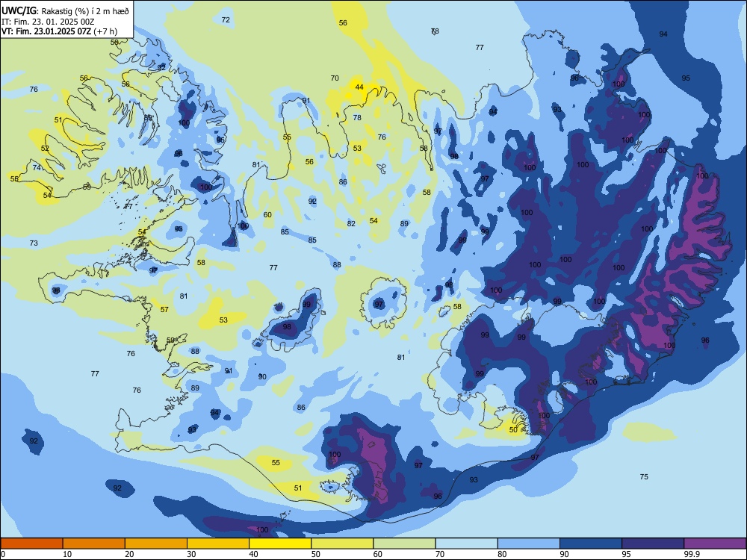This screenshot has width=747, height=560.
Task: Click the '60' humidity value on the map
Action: 267,214
